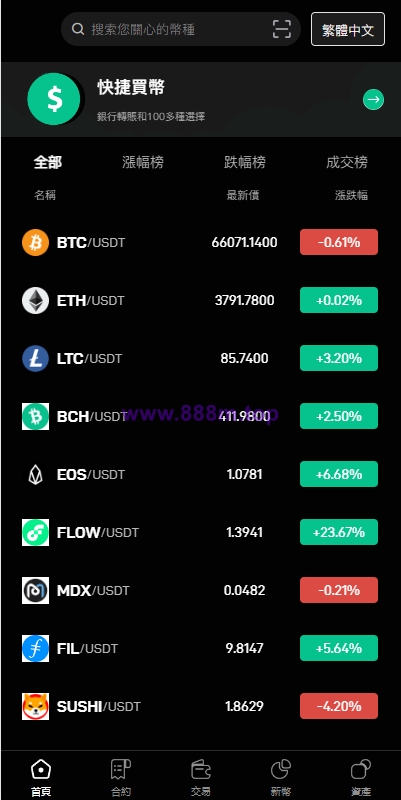
Task: Click the green arrow next to 快捷買幣
Action: click(x=373, y=99)
